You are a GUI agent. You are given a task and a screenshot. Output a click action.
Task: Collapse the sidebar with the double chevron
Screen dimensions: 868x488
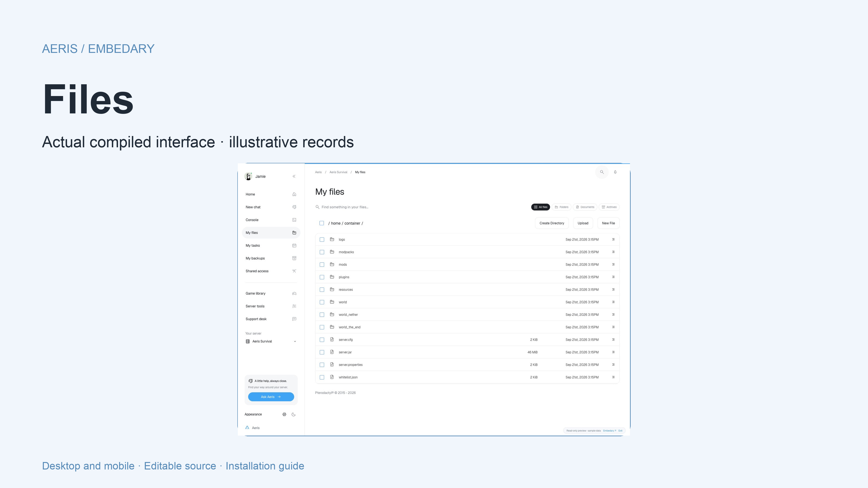click(294, 176)
